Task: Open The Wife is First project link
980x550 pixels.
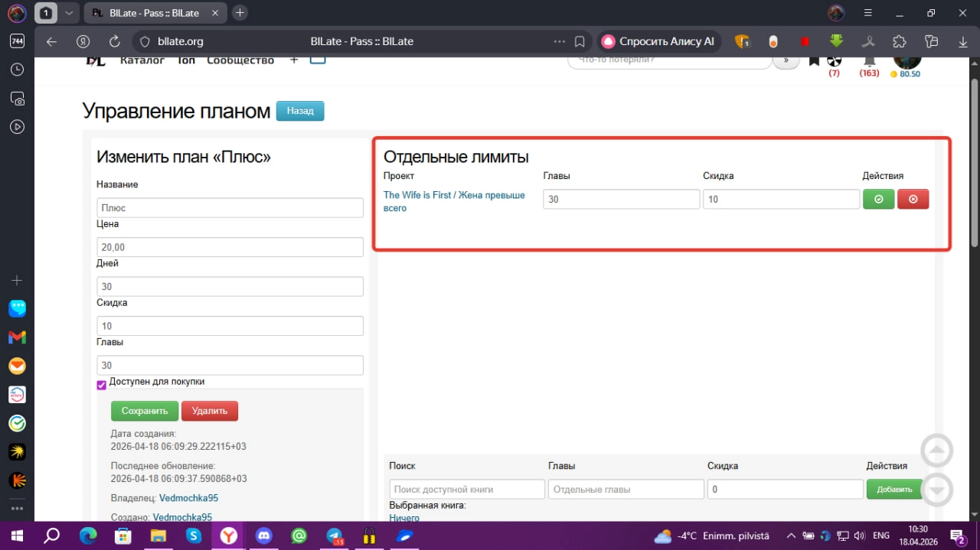Action: point(454,201)
